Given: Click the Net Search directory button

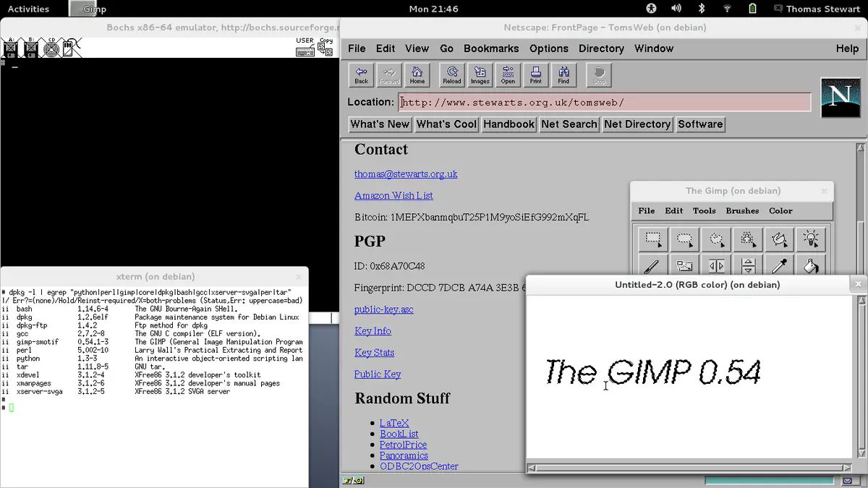Looking at the screenshot, I should click(x=569, y=124).
